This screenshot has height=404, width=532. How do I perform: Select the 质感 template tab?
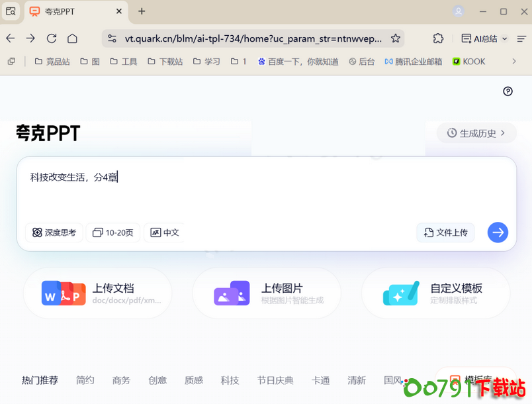tap(194, 380)
